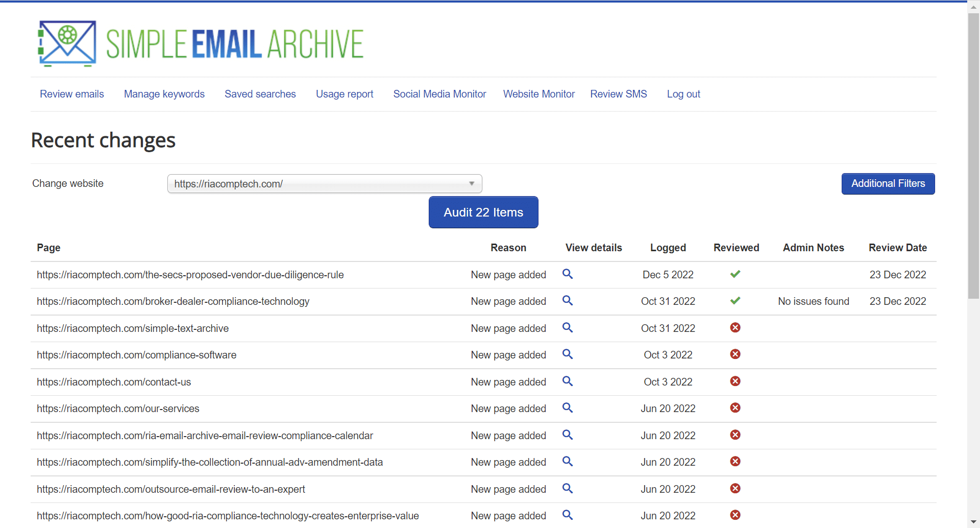980x528 pixels.
Task: Open the ria-email-archive compliance-calendar page link
Action: [205, 436]
